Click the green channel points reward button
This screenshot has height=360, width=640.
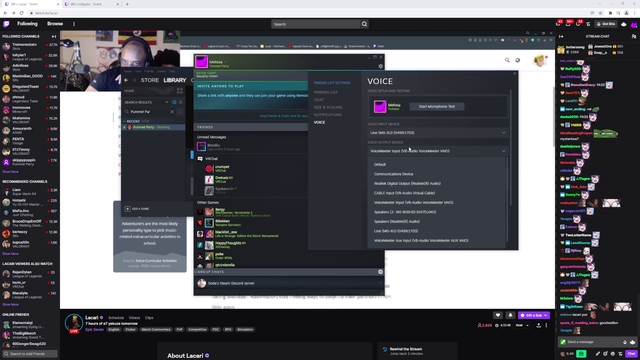[x=582, y=353]
